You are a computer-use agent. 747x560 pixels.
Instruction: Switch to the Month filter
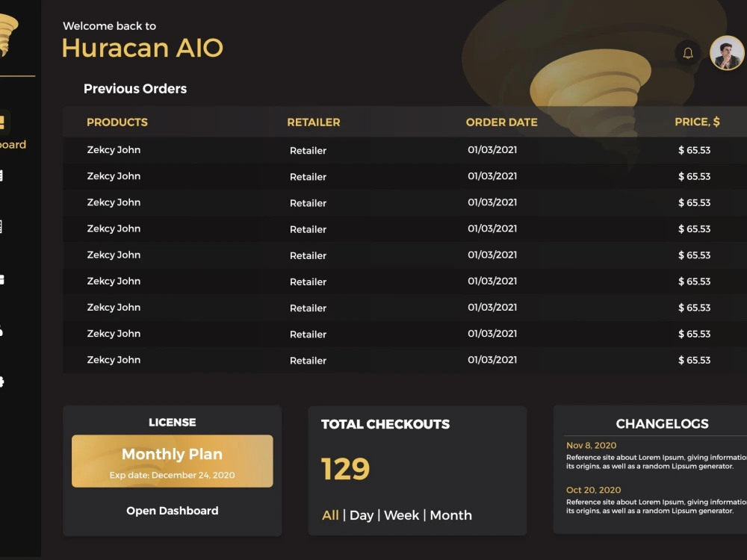click(450, 515)
